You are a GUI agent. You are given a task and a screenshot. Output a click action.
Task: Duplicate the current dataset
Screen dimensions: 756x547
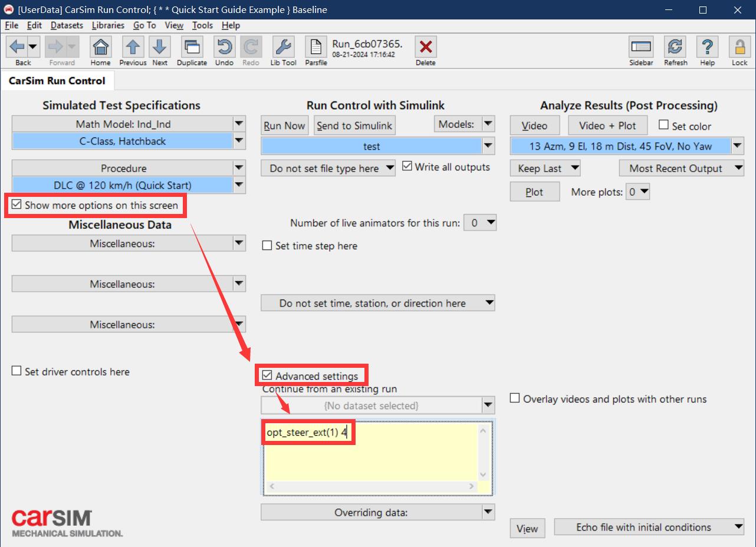click(192, 47)
